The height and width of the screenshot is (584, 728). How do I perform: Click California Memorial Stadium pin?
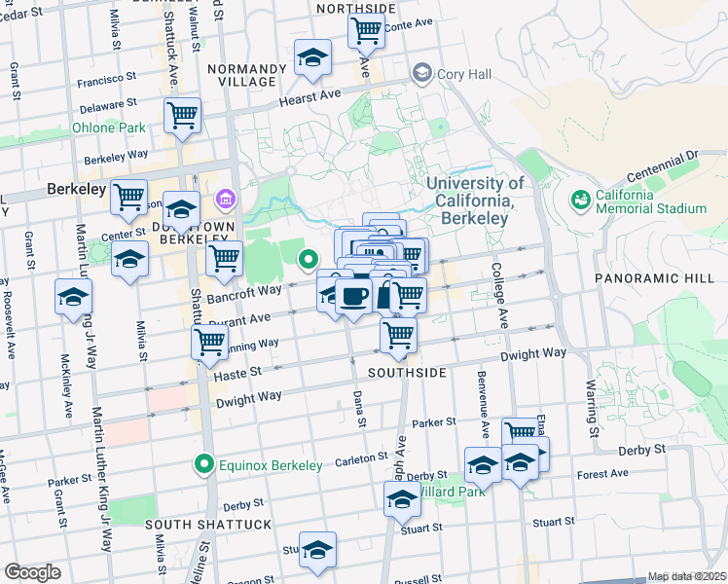582,200
